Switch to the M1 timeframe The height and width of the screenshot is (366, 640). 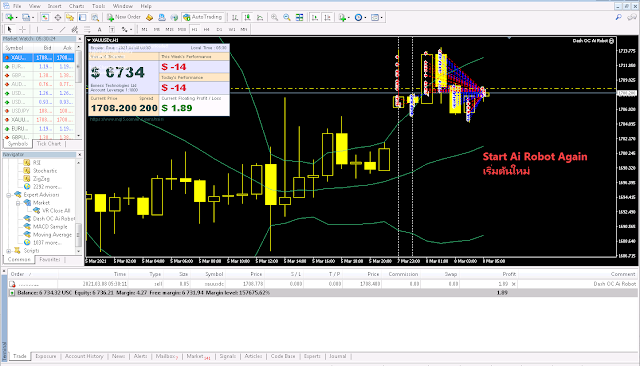[144, 29]
